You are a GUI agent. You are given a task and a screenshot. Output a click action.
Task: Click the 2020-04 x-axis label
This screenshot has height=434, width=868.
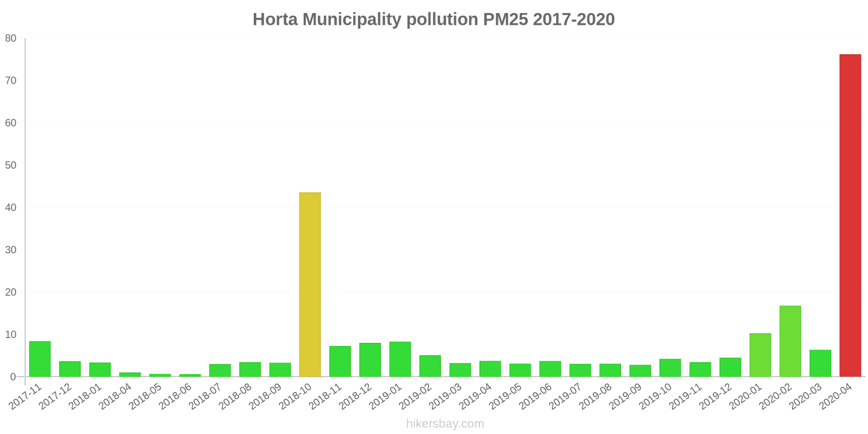click(835, 397)
